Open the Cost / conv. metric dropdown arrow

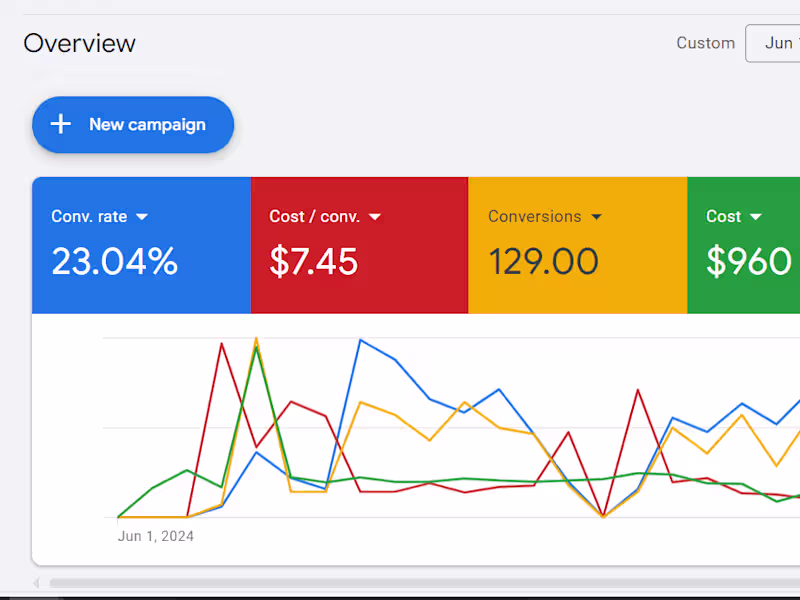pyautogui.click(x=374, y=217)
